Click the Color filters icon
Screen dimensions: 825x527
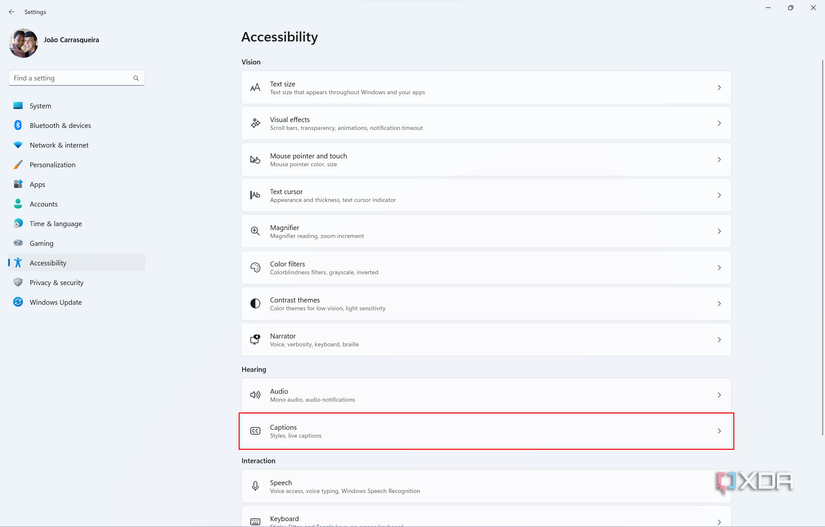(255, 268)
